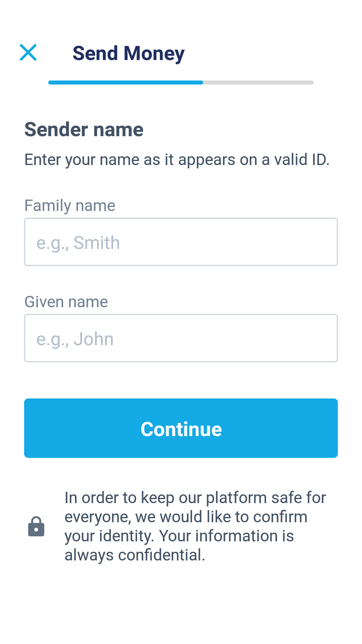Click 'Enter your name' at instruction start
Screen dimensions: 362x644
pyautogui.click(x=82, y=160)
